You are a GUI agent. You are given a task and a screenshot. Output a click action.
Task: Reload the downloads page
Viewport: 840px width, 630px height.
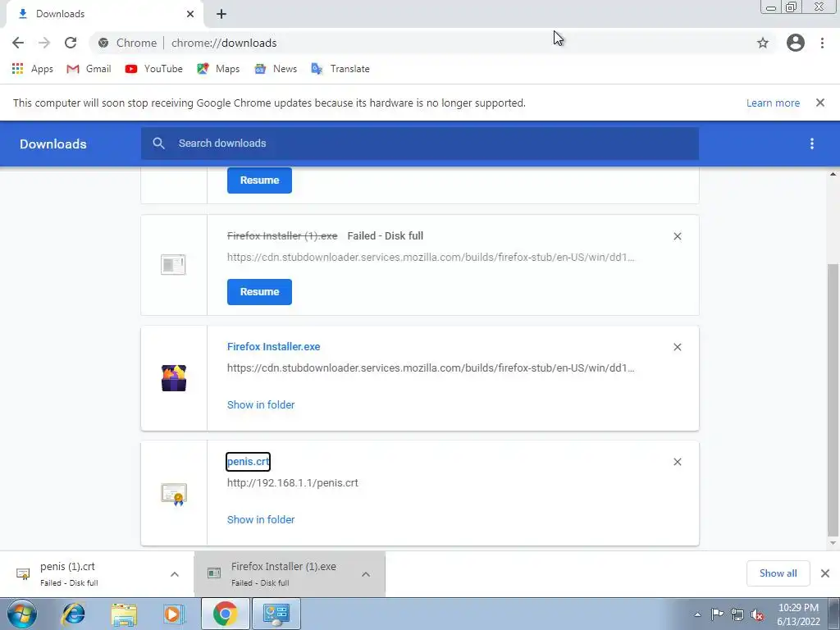coord(71,43)
